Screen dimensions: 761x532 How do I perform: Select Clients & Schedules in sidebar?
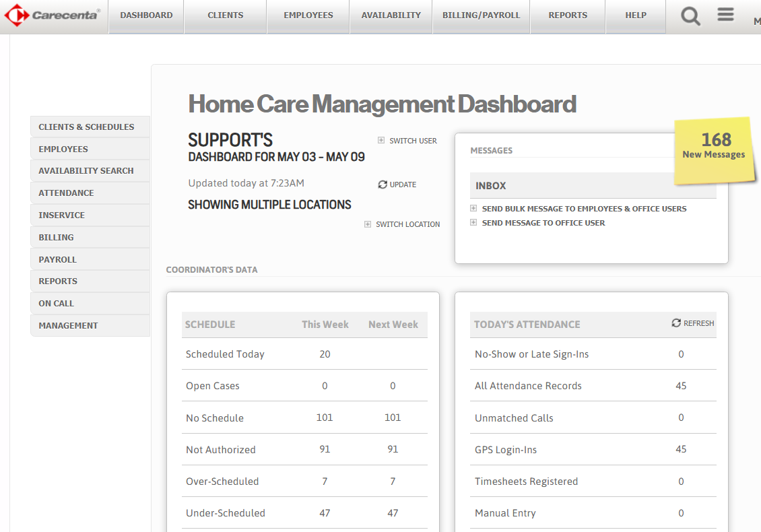90,127
